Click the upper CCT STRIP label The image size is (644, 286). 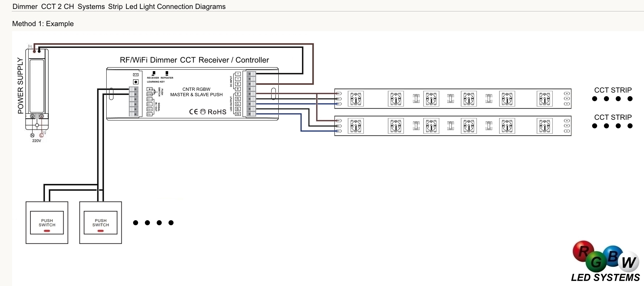[x=613, y=90]
